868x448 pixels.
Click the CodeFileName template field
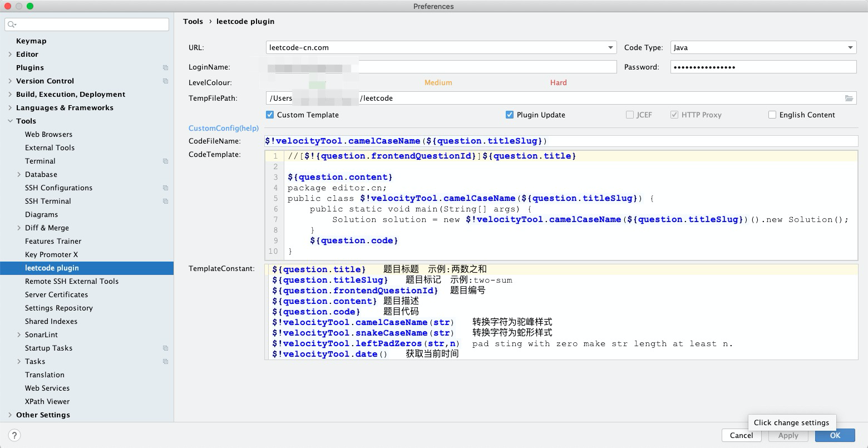(561, 141)
